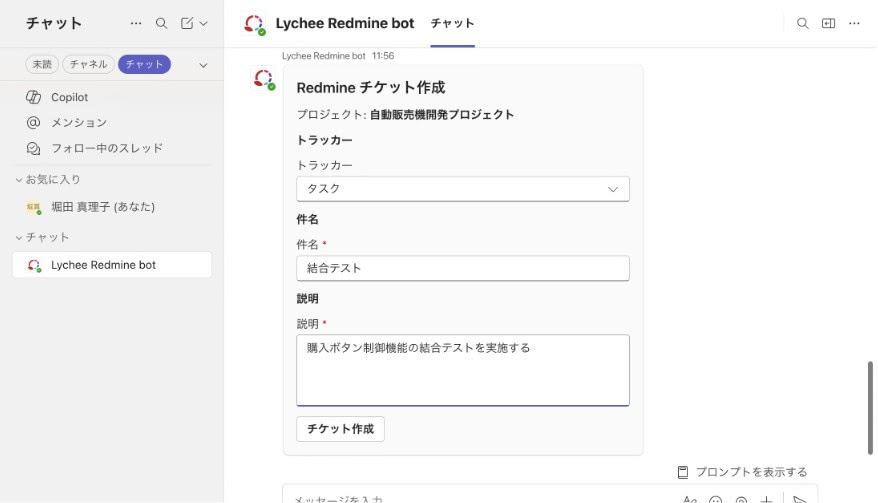Click the Redmine チケット作成 heading
This screenshot has width=878, height=503.
coord(371,87)
